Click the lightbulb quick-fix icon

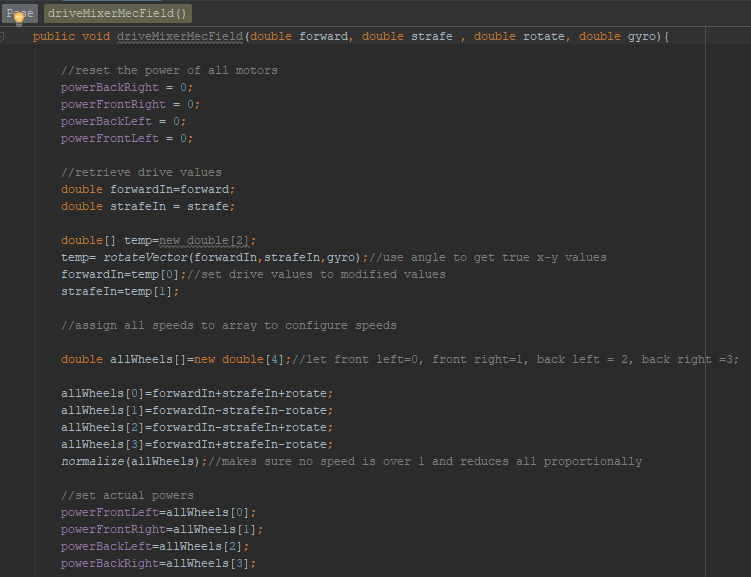(x=19, y=19)
